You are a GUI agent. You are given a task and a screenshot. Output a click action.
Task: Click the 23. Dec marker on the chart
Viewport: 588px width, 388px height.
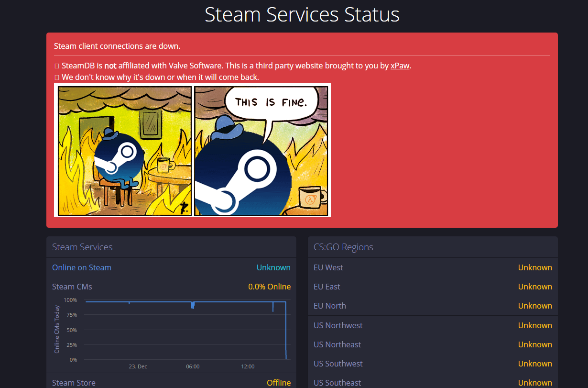138,366
